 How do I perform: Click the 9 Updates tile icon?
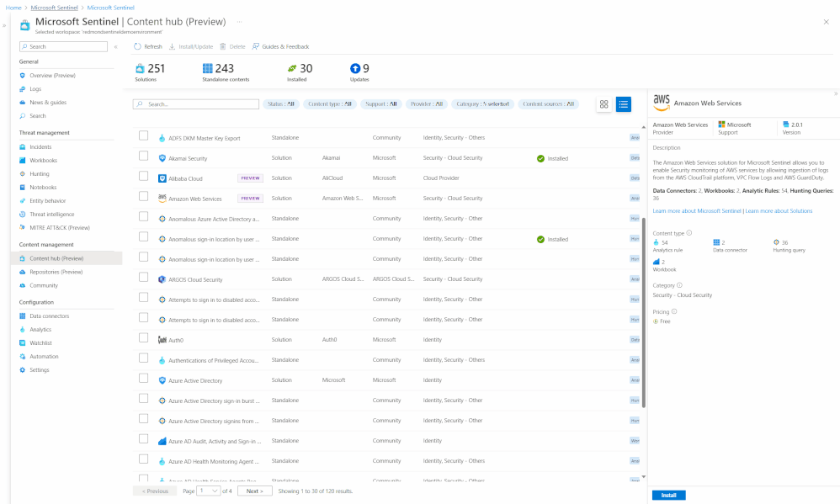pyautogui.click(x=355, y=68)
